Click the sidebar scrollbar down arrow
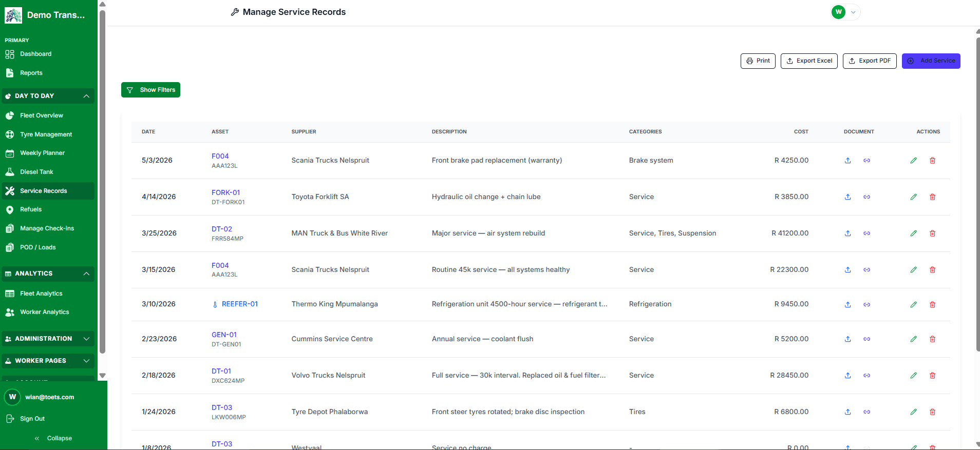The image size is (980, 450). click(x=102, y=376)
